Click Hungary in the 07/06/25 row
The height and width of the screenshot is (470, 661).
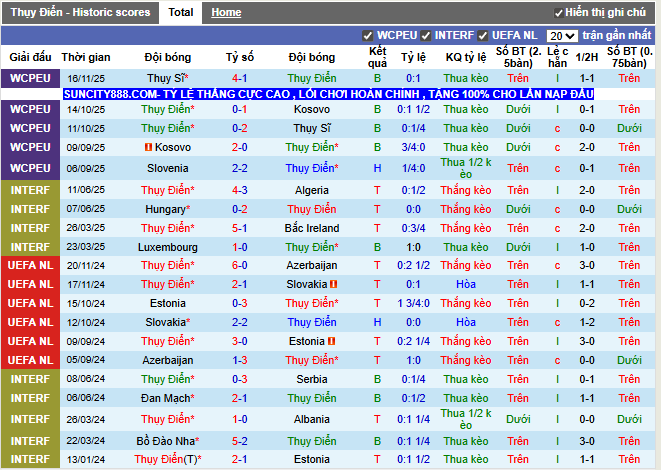[x=167, y=209]
